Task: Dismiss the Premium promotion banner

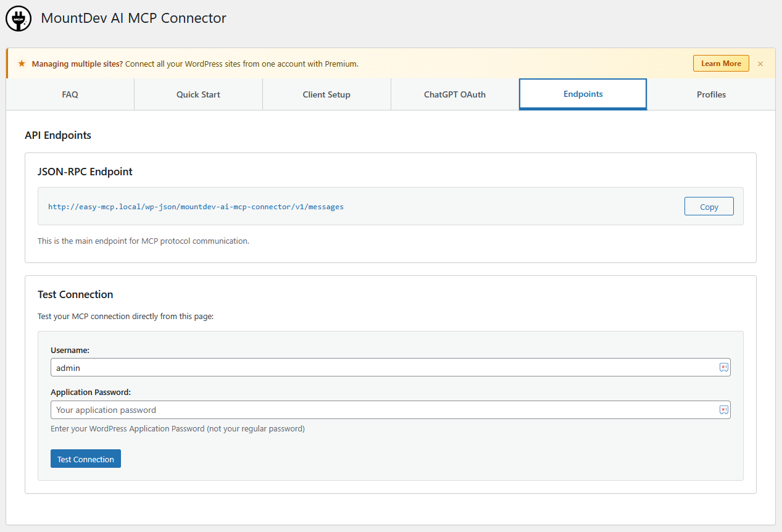Action: [760, 64]
